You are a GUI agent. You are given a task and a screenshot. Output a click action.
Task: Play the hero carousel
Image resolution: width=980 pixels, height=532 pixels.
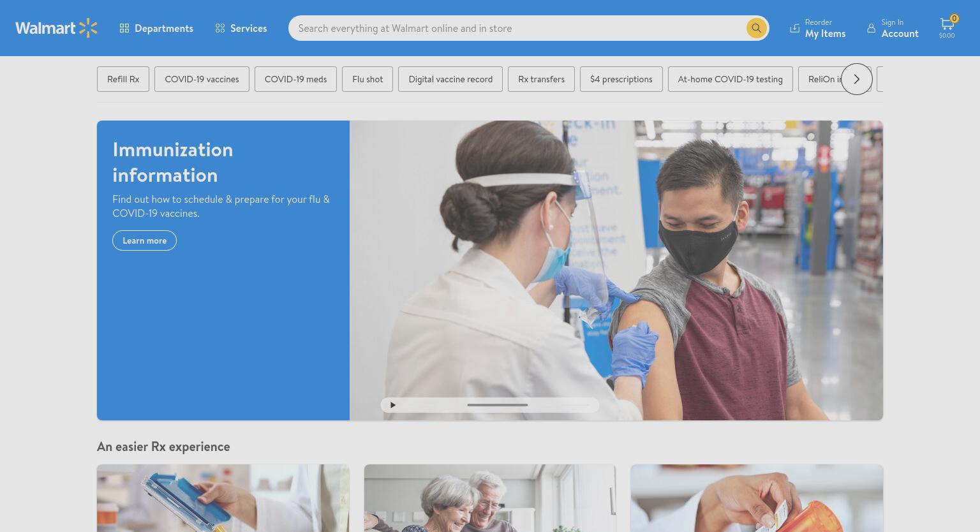(x=393, y=405)
